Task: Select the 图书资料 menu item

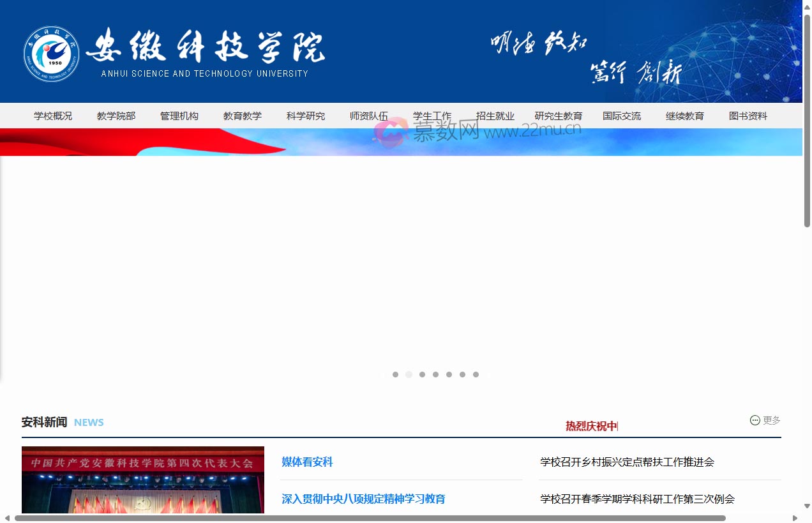Action: 748,116
